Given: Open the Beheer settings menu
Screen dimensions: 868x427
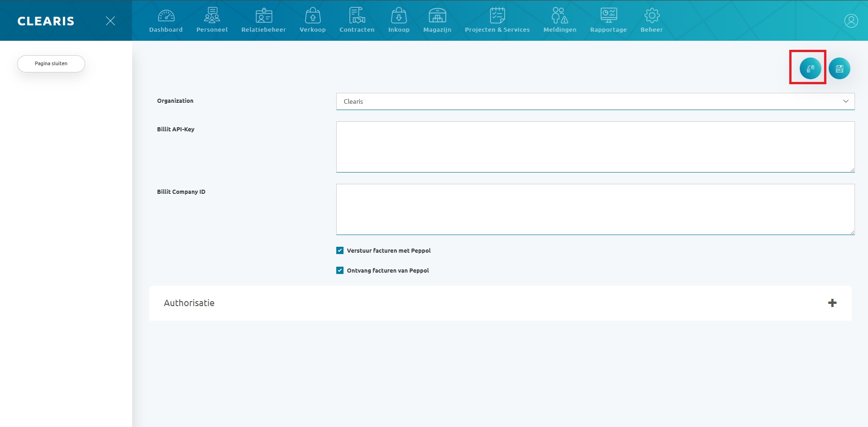Looking at the screenshot, I should pyautogui.click(x=651, y=20).
